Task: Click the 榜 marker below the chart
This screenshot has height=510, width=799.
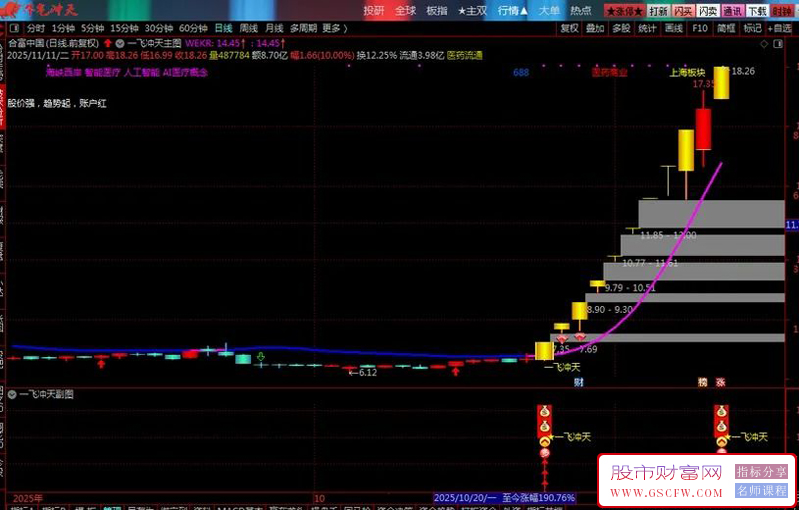Action: [703, 382]
